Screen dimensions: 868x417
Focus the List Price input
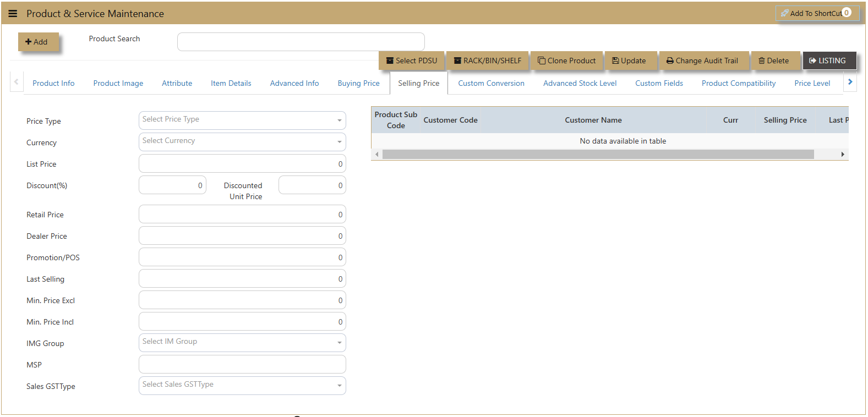242,163
